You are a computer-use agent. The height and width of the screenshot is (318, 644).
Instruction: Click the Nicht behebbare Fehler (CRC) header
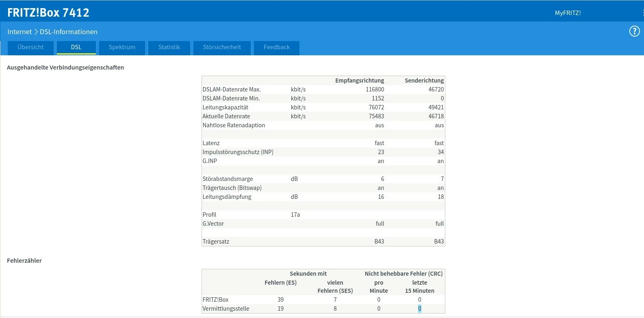(x=403, y=274)
